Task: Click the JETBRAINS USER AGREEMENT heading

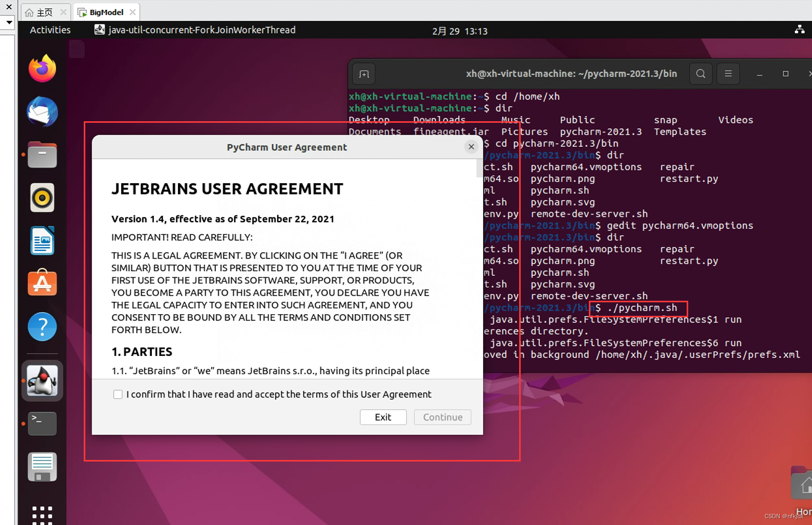Action: 227,188
